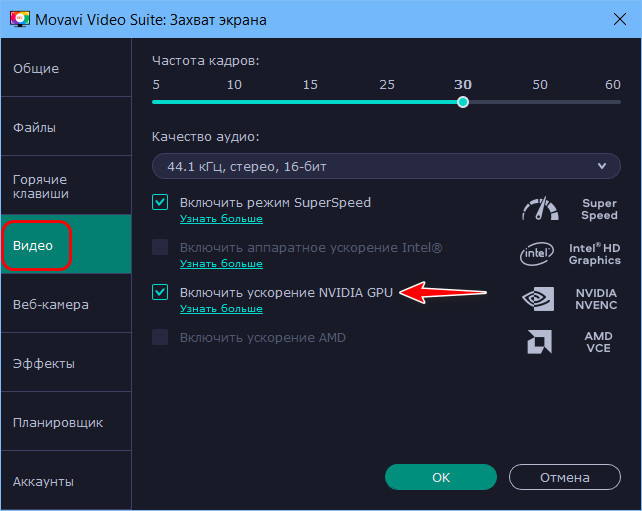This screenshot has width=642, height=511.
Task: Disable the SuperSpeed mode checkbox
Action: point(160,202)
